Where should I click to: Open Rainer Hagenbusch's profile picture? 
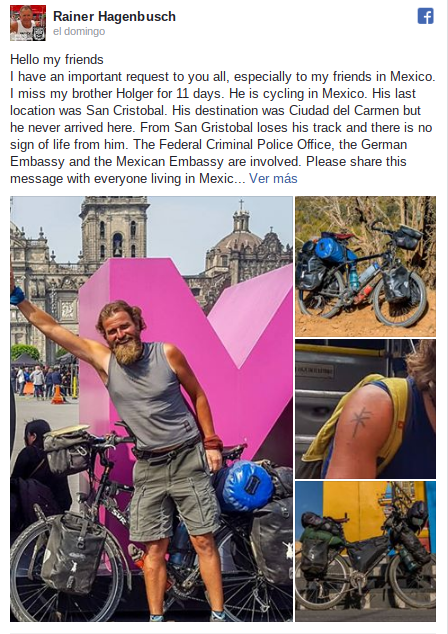click(x=28, y=23)
